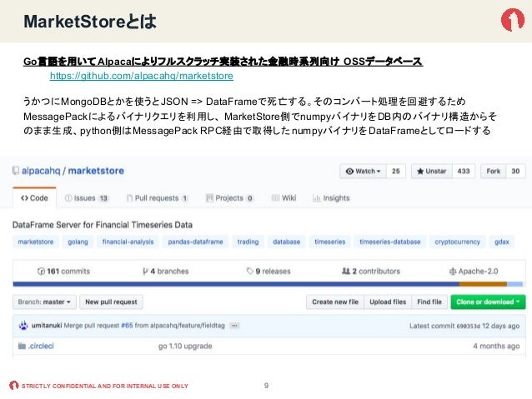
Task: Click the Code brackets icon
Action: [x=24, y=198]
